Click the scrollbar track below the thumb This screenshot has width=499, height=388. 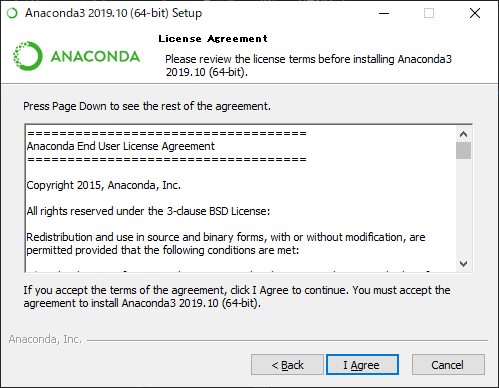pyautogui.click(x=463, y=208)
